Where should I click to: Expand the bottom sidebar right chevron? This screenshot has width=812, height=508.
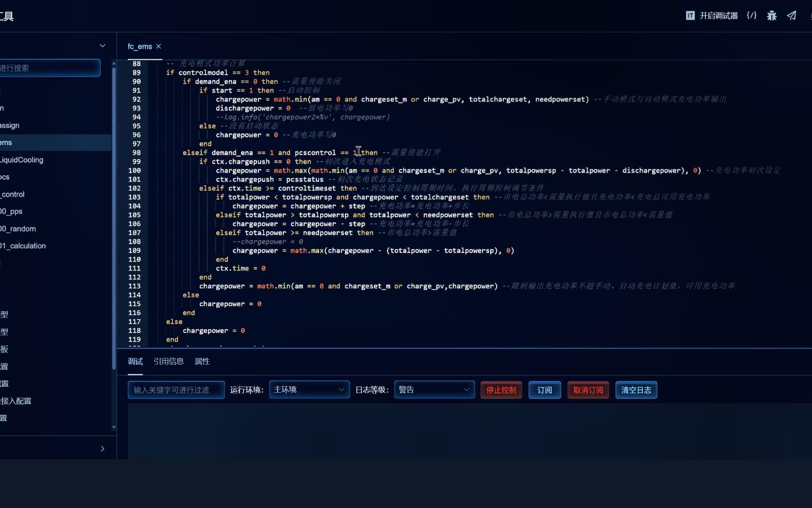102,449
